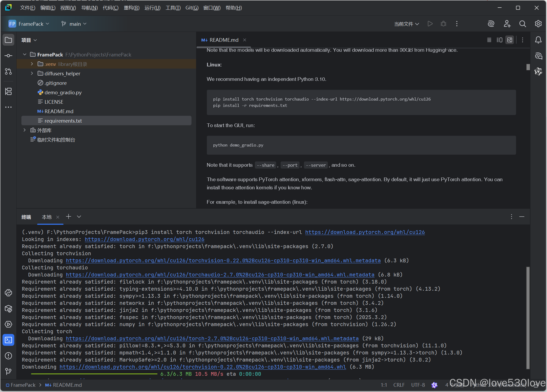
Task: Open the Problems tool window icon
Action: [8, 356]
